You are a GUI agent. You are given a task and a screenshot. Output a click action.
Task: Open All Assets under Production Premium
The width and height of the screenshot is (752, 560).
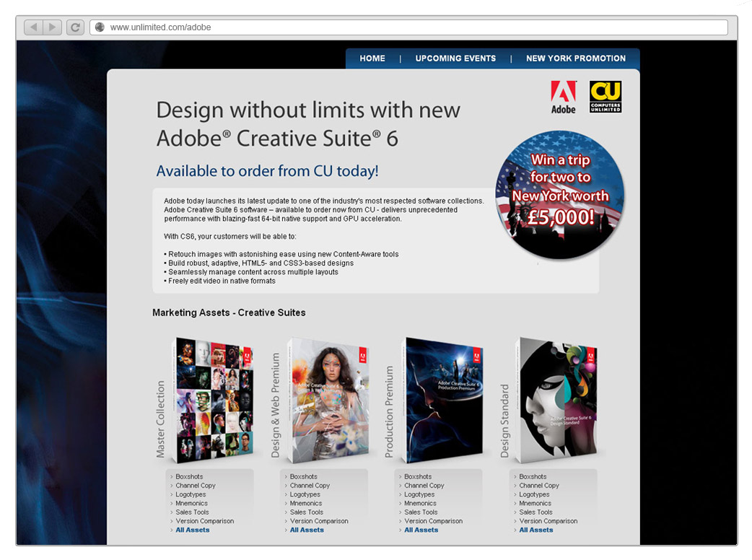(421, 530)
